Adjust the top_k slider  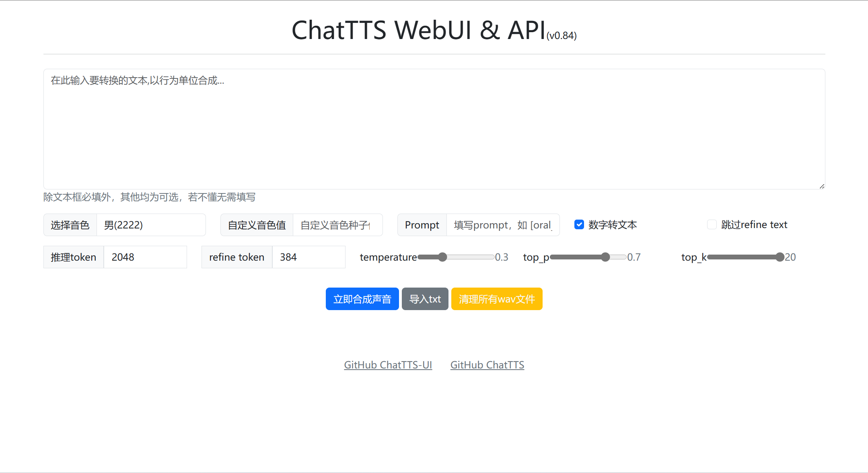pos(746,257)
